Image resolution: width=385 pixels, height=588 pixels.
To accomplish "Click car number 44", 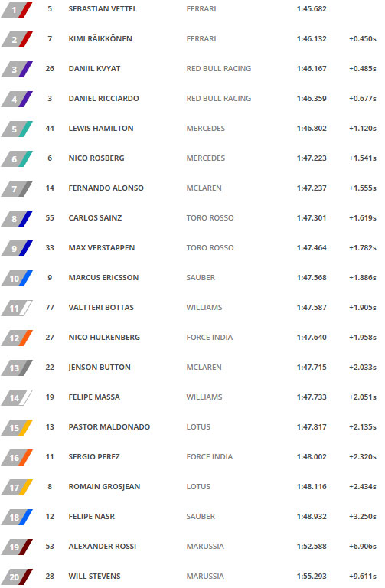I will click(50, 129).
